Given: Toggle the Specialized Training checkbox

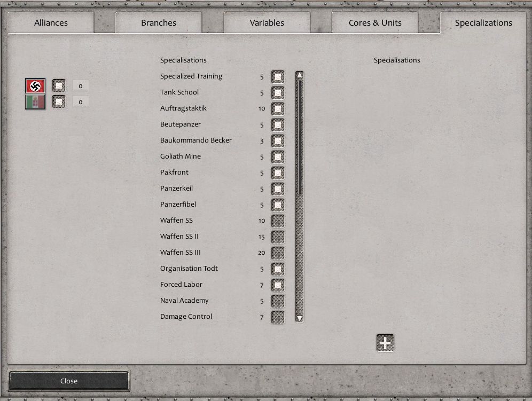Looking at the screenshot, I should coord(278,77).
